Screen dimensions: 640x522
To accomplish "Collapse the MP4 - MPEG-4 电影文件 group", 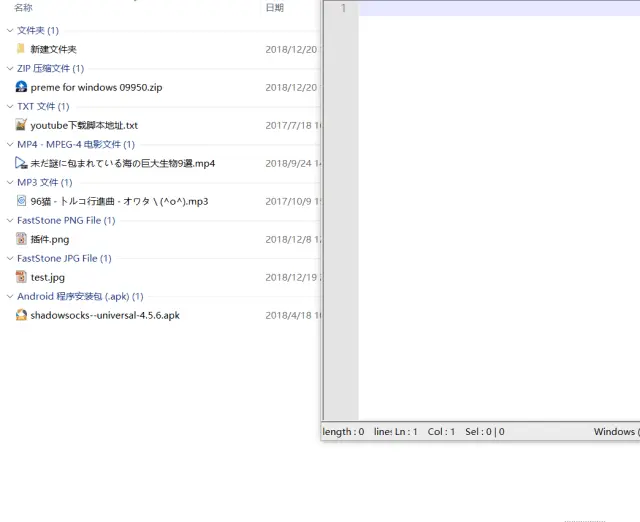I will pyautogui.click(x=10, y=144).
